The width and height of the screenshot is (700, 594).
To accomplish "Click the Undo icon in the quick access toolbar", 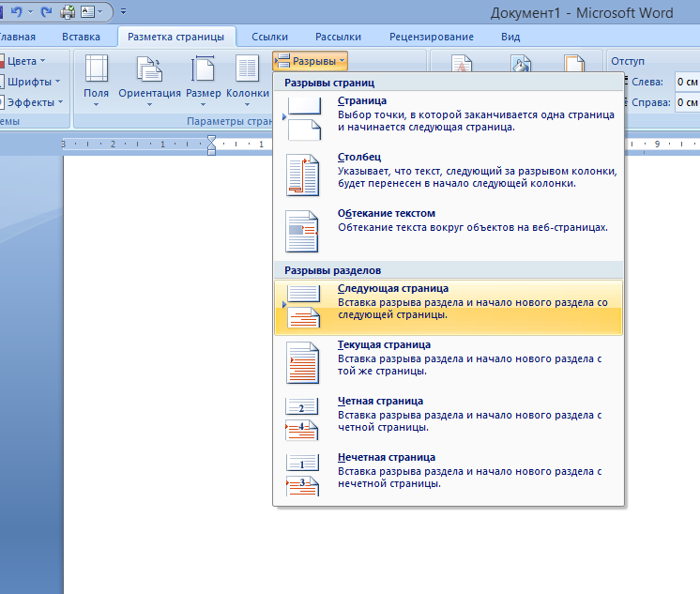I will (x=17, y=12).
